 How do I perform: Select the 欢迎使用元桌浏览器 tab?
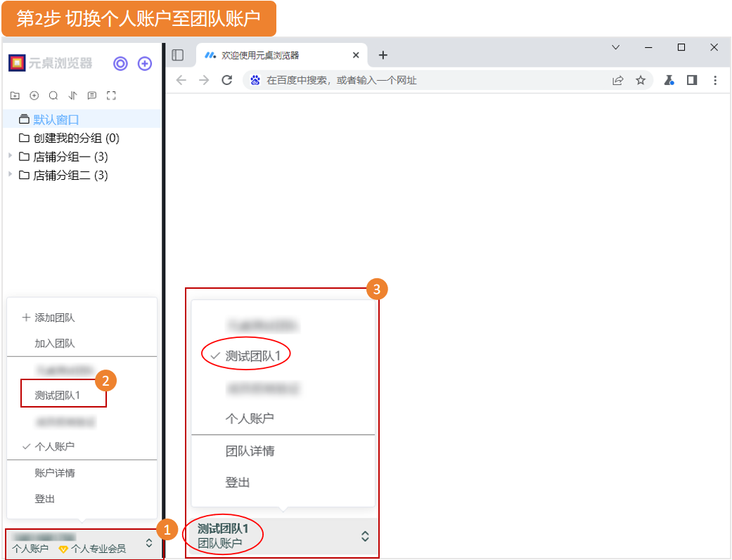(282, 55)
